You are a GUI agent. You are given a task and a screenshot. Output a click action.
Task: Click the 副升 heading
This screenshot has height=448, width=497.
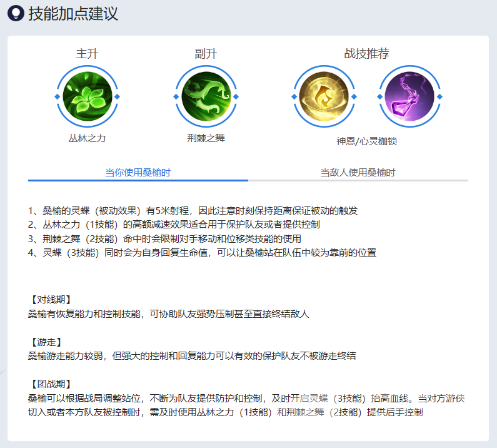click(206, 54)
